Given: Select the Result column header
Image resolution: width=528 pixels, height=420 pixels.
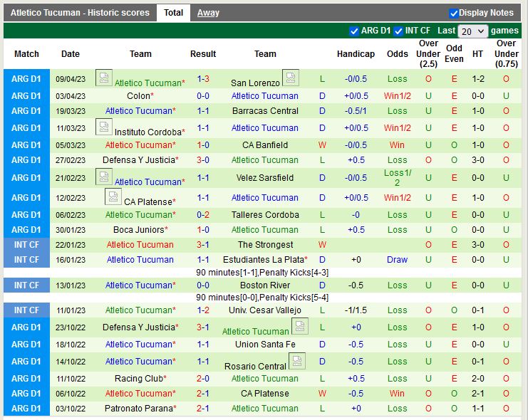Looking at the screenshot, I should coord(203,54).
